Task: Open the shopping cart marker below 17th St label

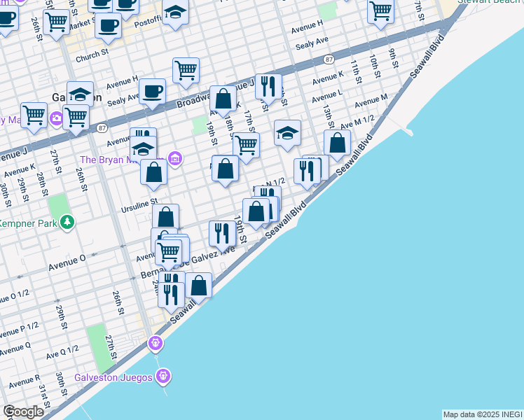Action: 247,146
